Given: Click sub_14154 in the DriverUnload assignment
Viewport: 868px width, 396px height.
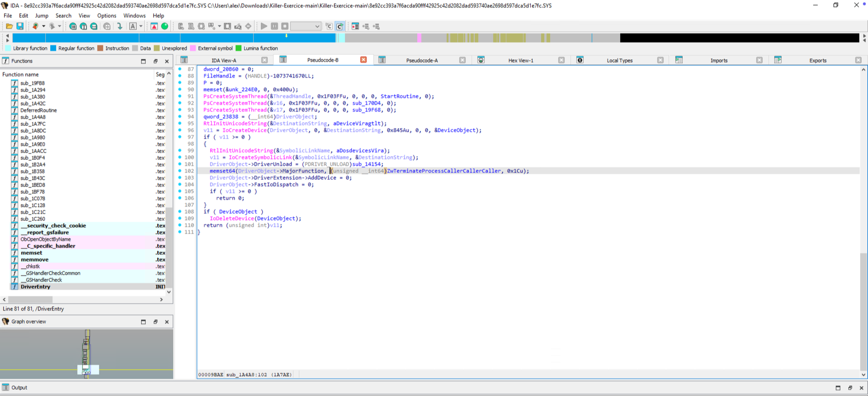Looking at the screenshot, I should (367, 164).
